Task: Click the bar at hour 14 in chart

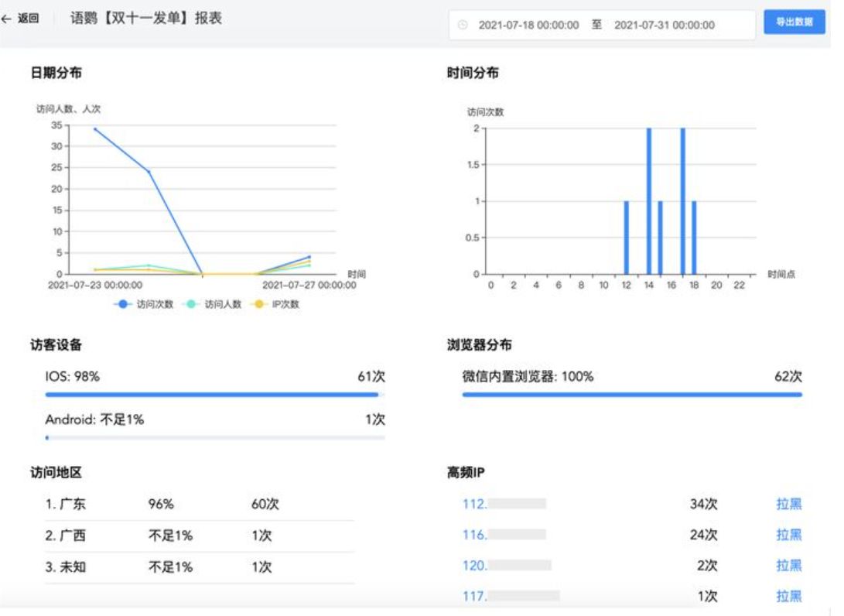Action: [649, 201]
